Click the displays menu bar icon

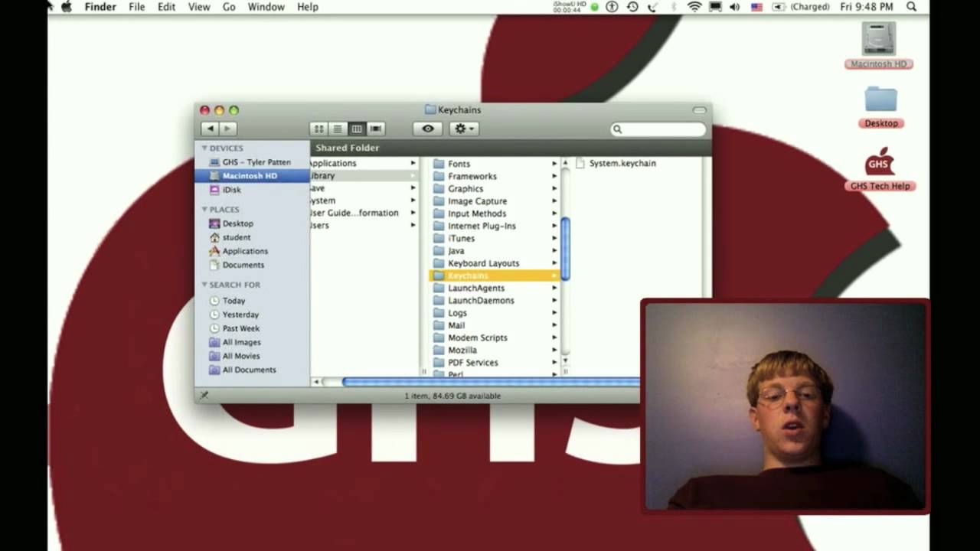tap(715, 7)
